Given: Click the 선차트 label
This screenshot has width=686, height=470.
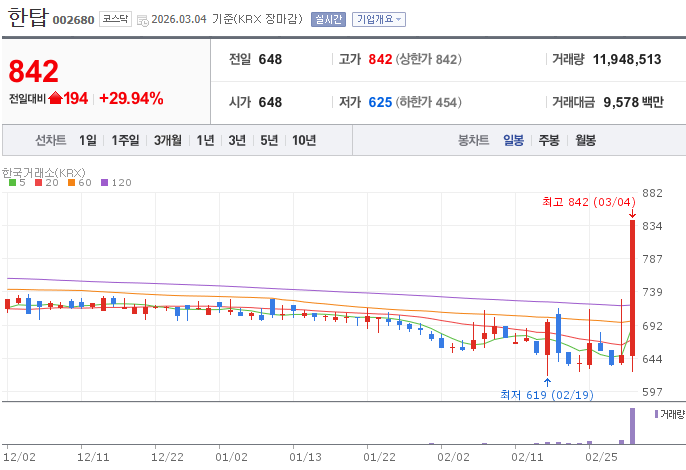Looking at the screenshot, I should [51, 140].
